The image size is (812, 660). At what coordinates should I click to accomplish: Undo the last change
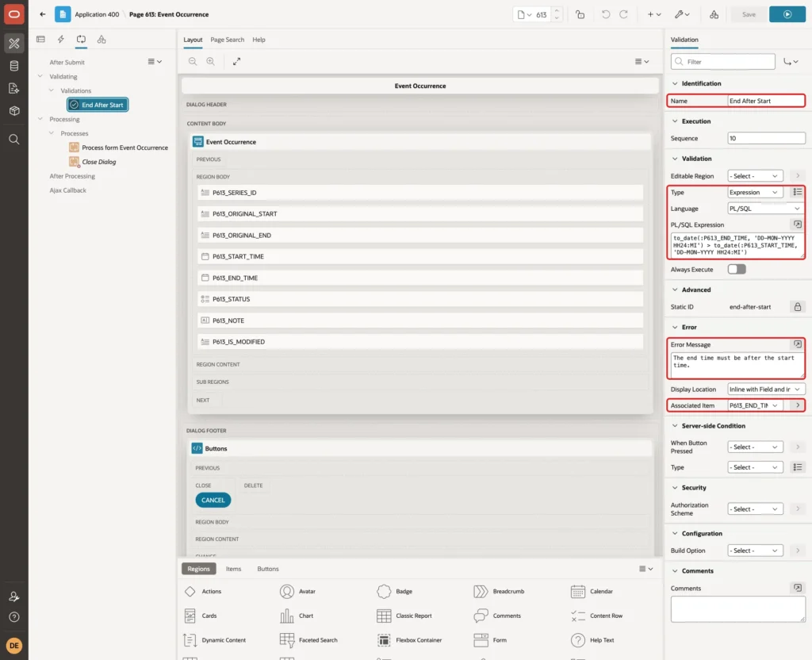pyautogui.click(x=605, y=14)
